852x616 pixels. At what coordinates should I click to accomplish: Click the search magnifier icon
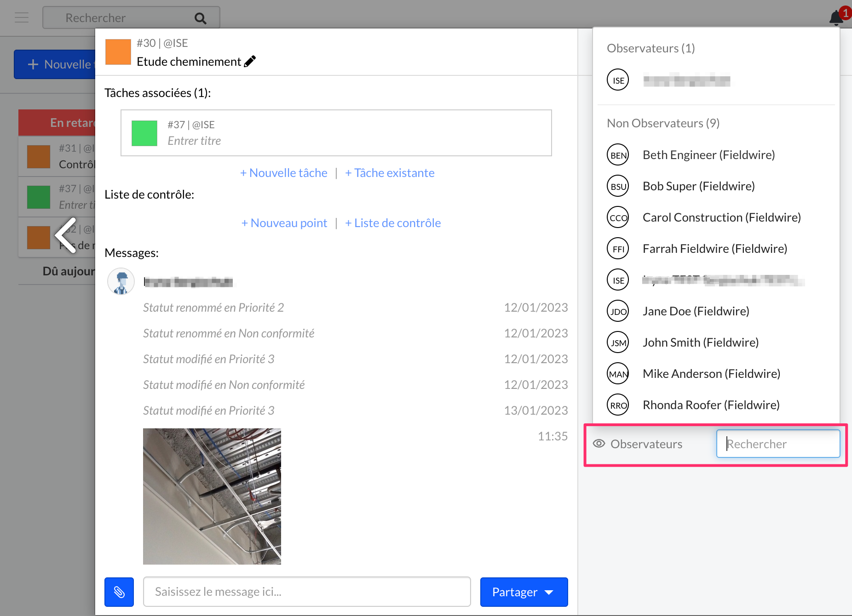[x=200, y=18]
